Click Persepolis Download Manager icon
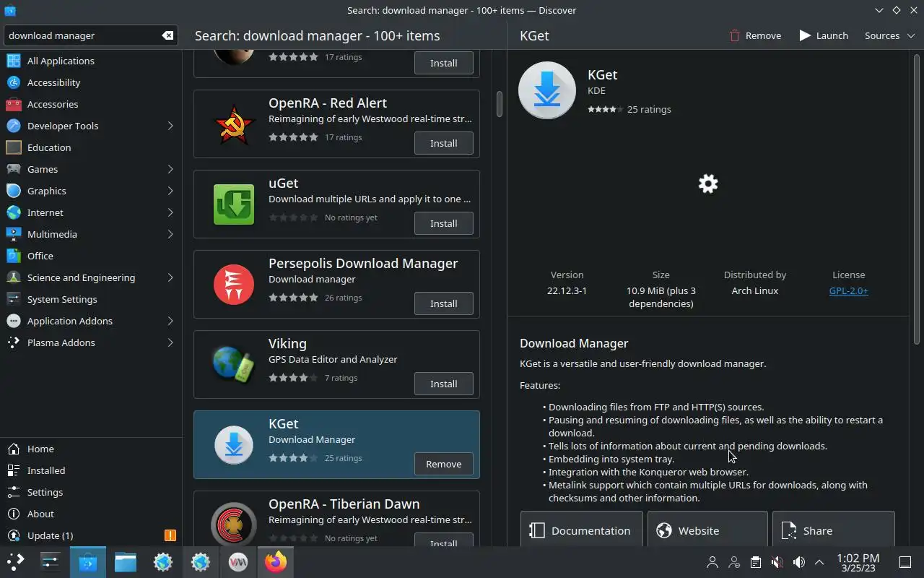 click(234, 285)
